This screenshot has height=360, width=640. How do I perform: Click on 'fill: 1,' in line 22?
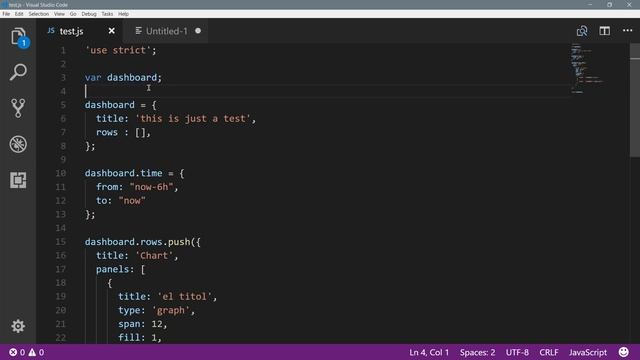(140, 338)
